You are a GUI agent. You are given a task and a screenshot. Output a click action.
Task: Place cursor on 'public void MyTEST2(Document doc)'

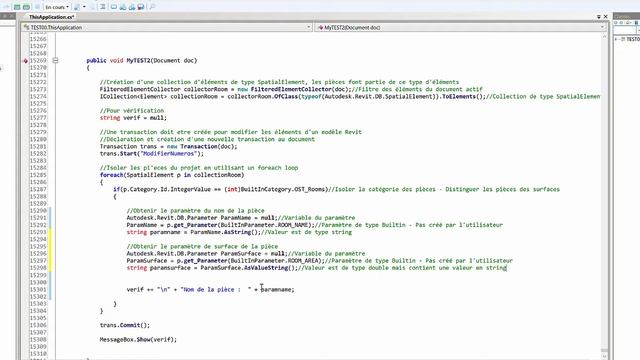pyautogui.click(x=142, y=60)
